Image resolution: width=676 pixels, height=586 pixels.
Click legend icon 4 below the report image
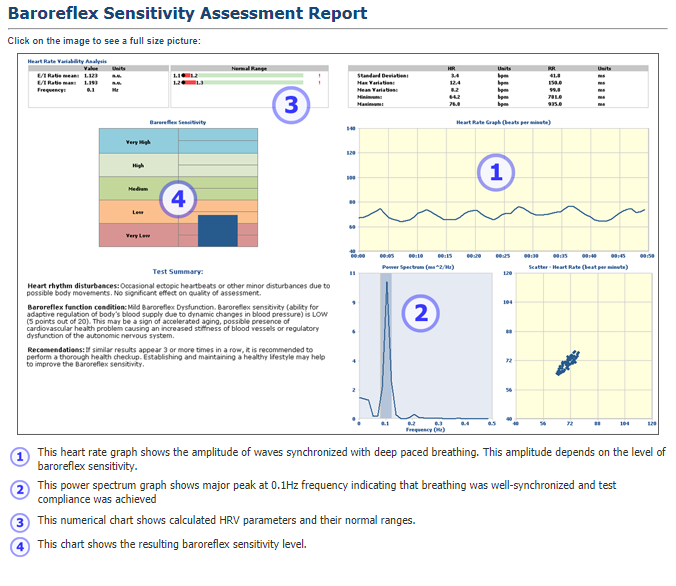[19, 545]
